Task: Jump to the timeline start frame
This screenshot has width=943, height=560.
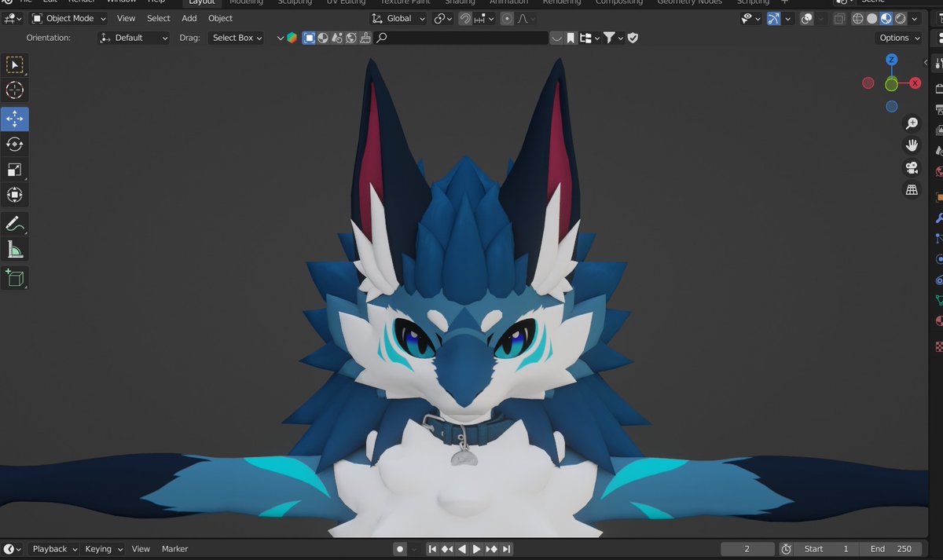Action: pos(432,549)
